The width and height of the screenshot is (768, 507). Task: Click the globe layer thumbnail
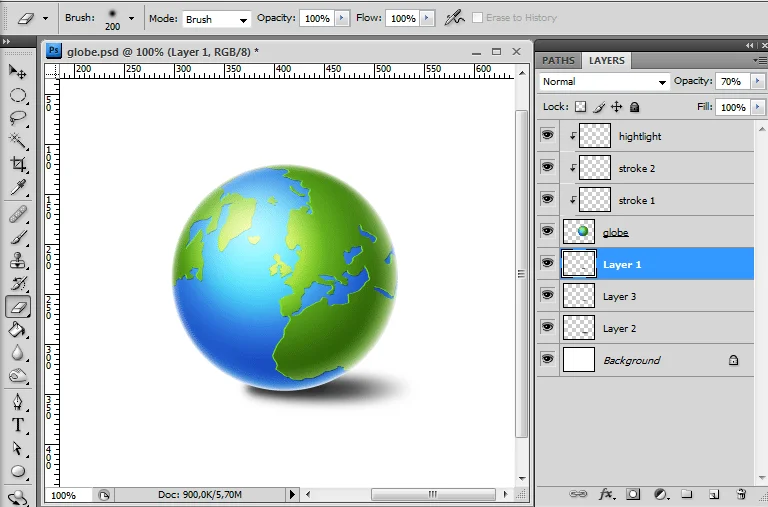[x=579, y=231]
